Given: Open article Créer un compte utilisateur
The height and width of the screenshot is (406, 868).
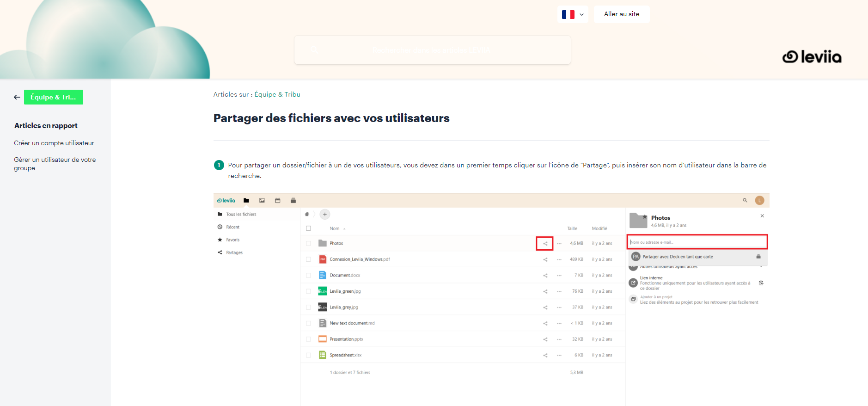Looking at the screenshot, I should (54, 143).
